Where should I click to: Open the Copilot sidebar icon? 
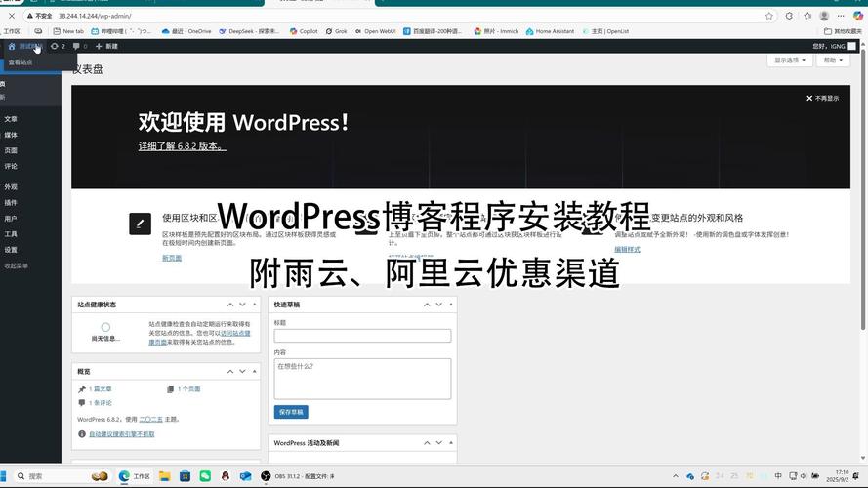858,16
